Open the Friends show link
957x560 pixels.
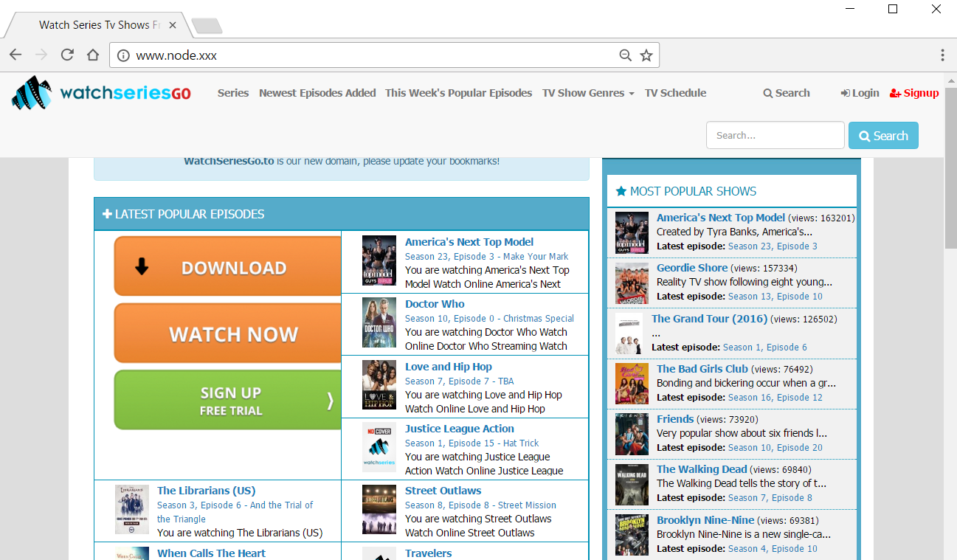675,419
